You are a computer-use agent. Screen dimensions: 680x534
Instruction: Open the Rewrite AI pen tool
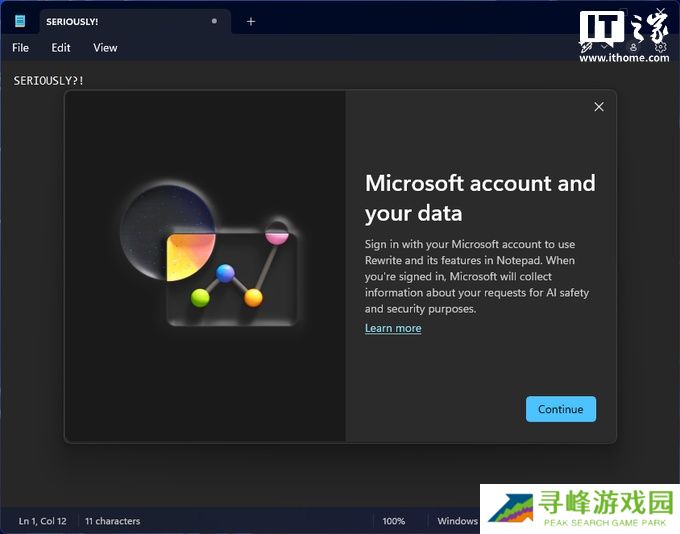click(x=586, y=46)
